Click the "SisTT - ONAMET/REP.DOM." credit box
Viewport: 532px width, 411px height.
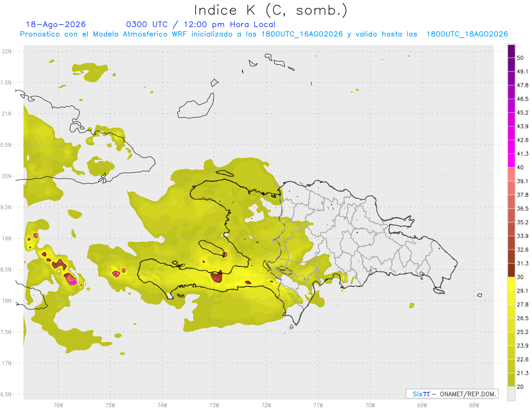click(x=452, y=394)
